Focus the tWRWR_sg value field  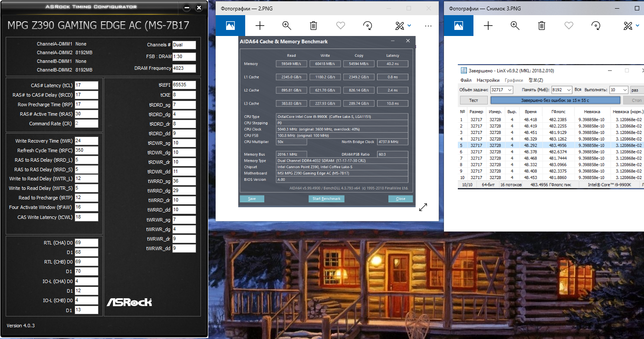(x=184, y=220)
